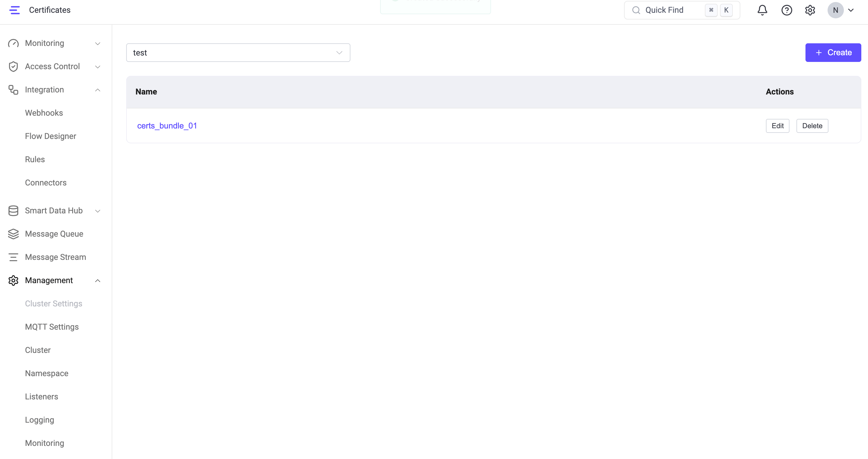Expand the user account chevron
Image resolution: width=868 pixels, height=459 pixels.
pyautogui.click(x=851, y=10)
